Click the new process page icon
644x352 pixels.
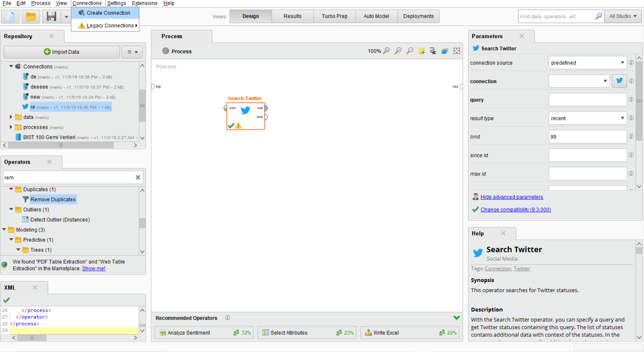click(x=10, y=16)
